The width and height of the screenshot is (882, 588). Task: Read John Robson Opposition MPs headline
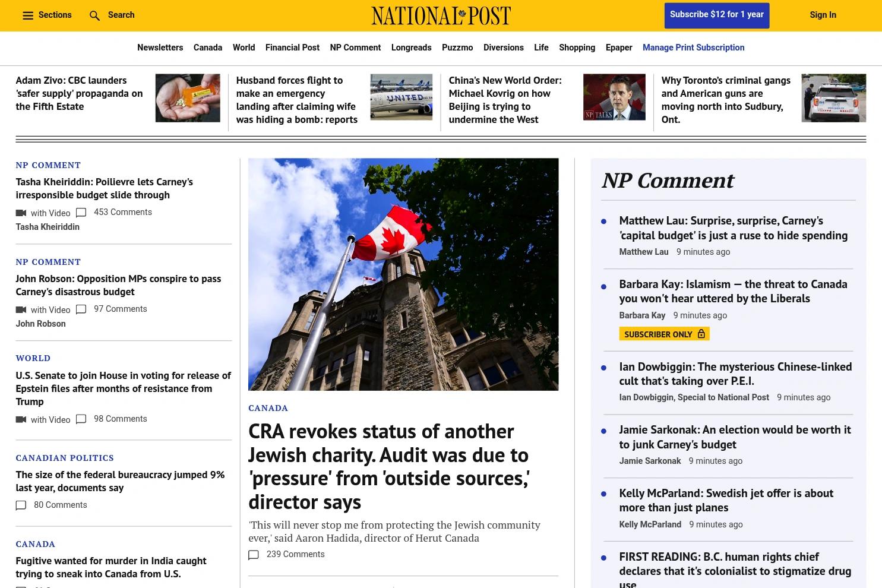(x=118, y=285)
